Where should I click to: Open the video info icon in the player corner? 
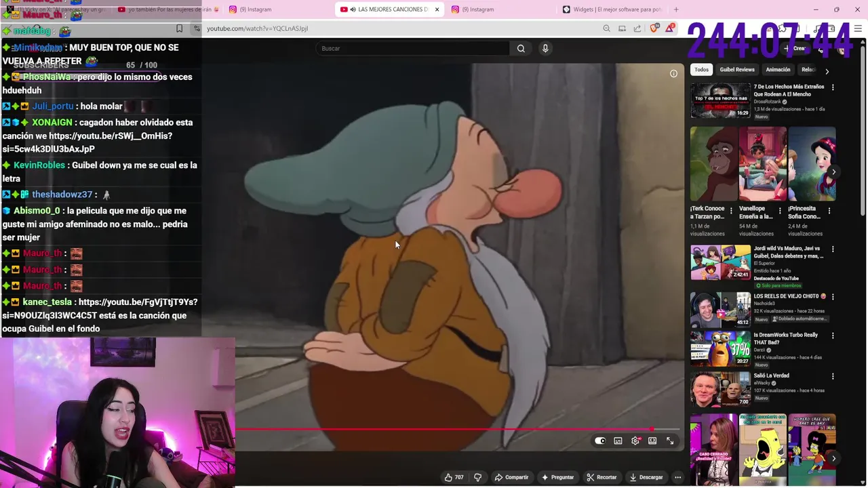point(673,73)
